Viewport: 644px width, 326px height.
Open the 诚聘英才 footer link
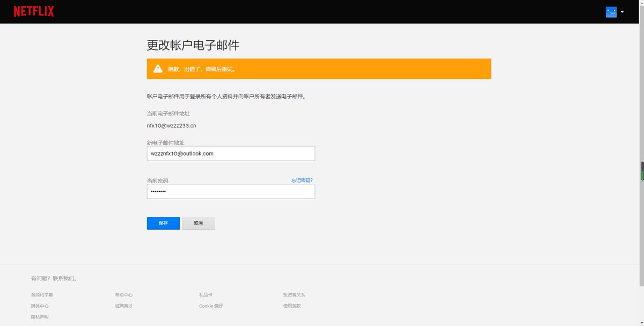(124, 306)
